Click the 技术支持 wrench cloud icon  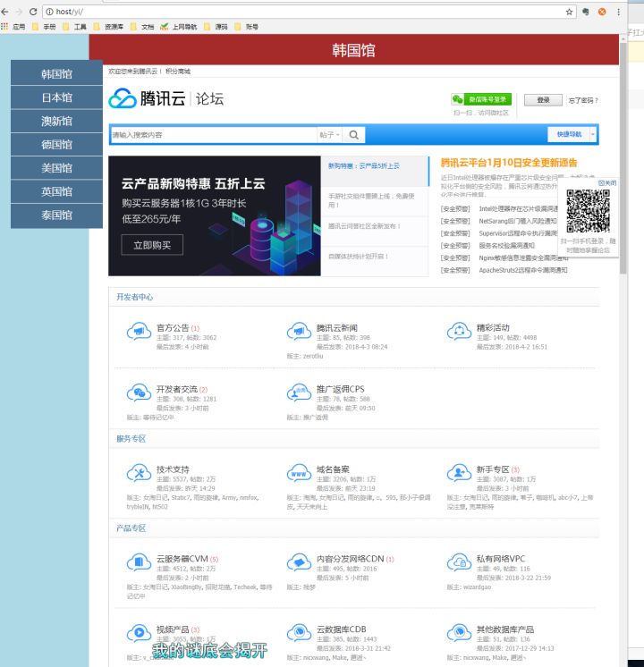coord(139,473)
